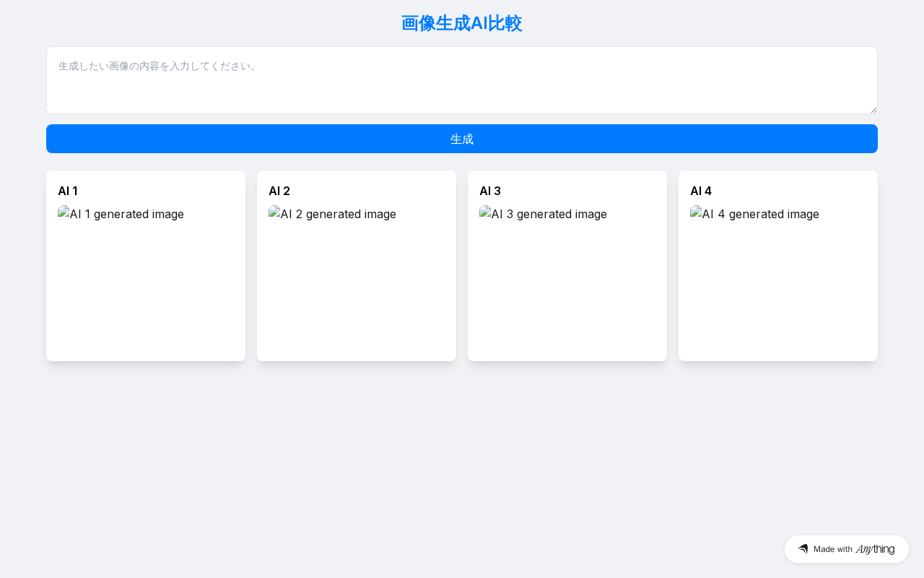Click the broken image icon in AI 4 card

point(696,212)
